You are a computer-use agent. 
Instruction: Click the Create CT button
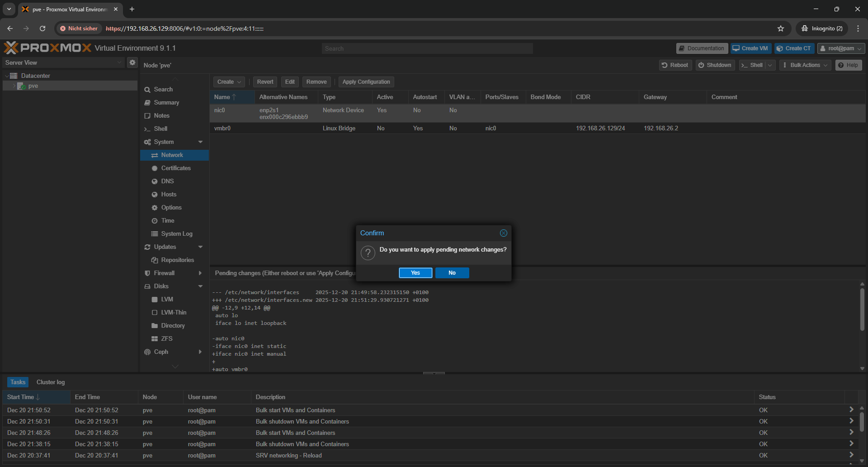(x=794, y=48)
